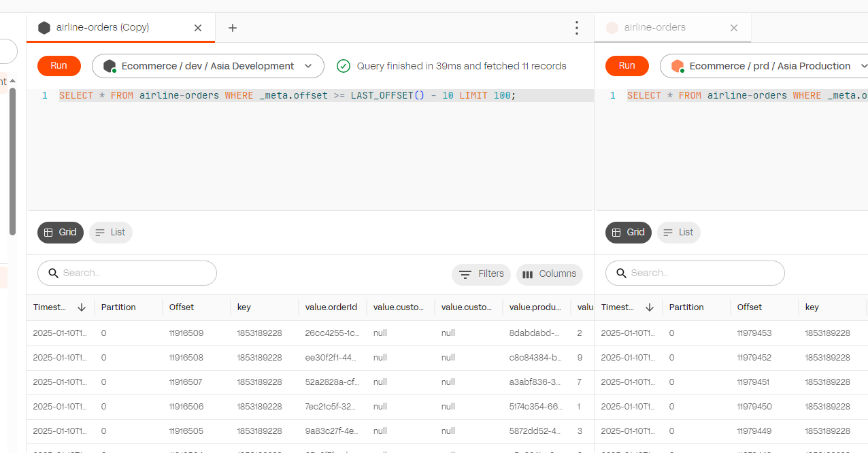868x453 pixels.
Task: Switch right results to List view
Action: click(678, 233)
